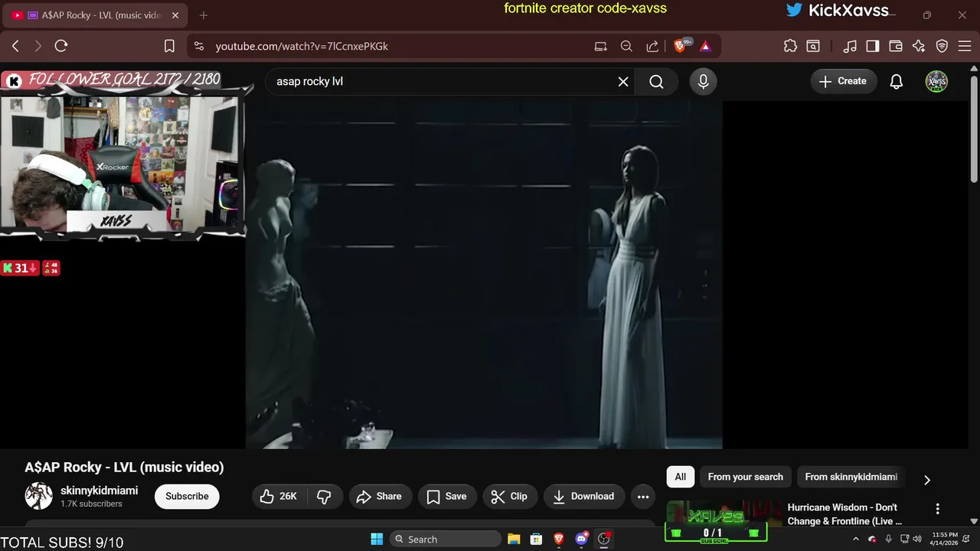
Task: Open the Leo AI sparkle icon
Action: (919, 46)
